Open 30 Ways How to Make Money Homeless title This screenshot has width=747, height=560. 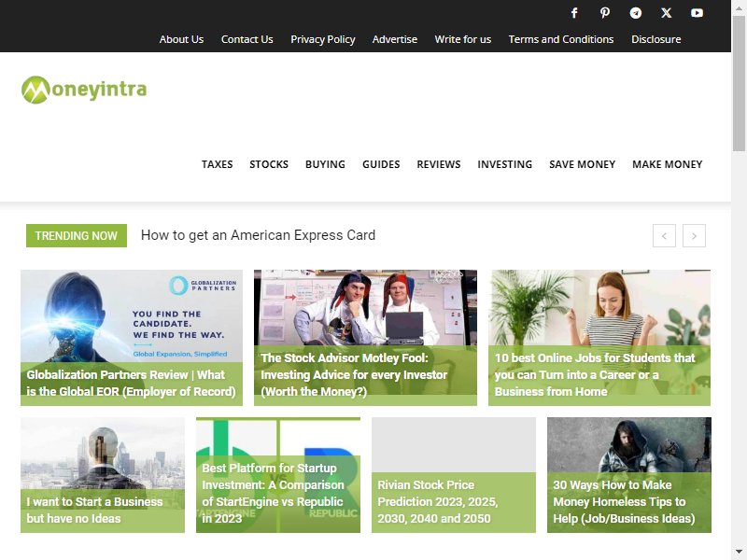(x=624, y=501)
